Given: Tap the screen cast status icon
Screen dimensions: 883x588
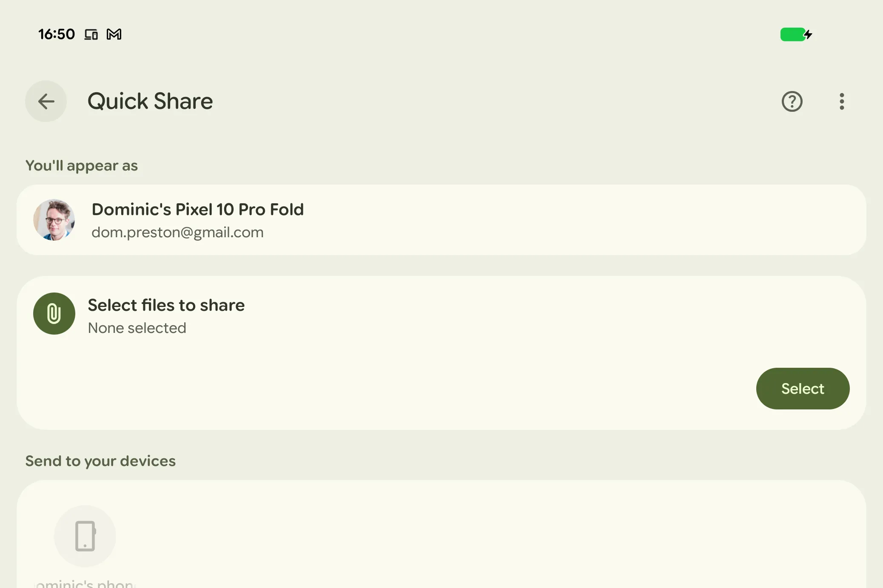Looking at the screenshot, I should click(91, 34).
